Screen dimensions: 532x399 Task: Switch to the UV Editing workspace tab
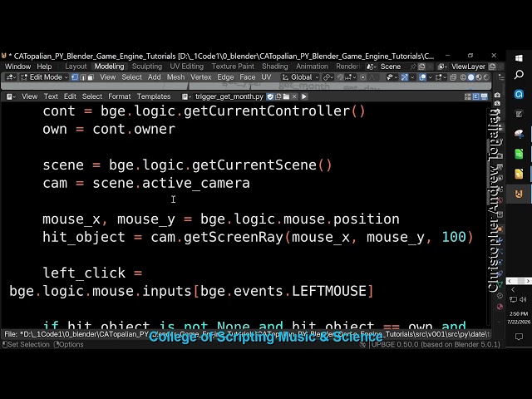[186, 66]
